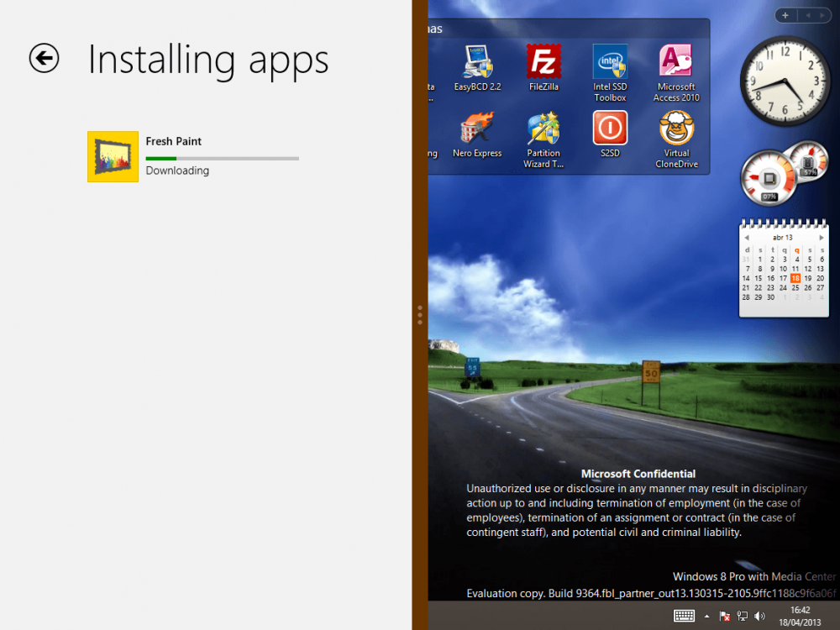Click the taskbar clock showing 16:42

pyautogui.click(x=800, y=616)
